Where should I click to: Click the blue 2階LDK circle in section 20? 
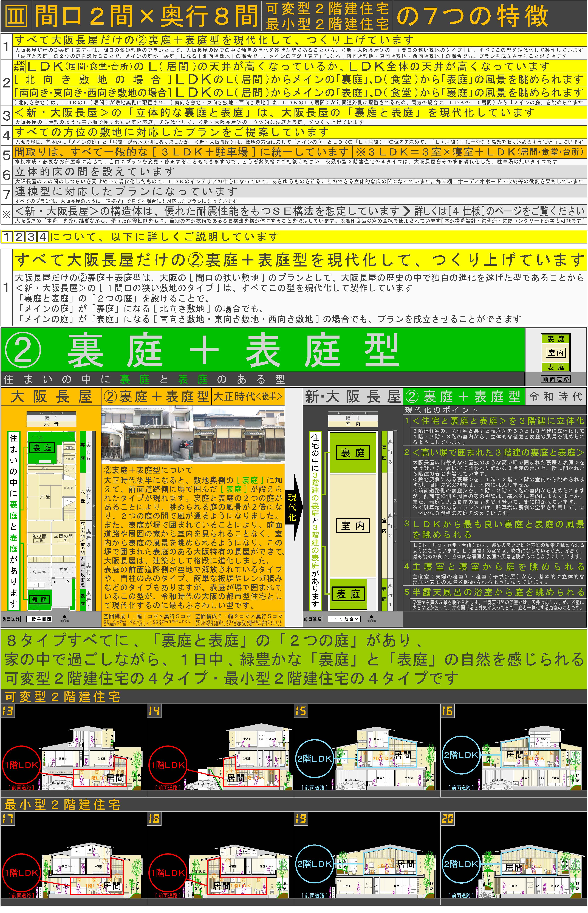461,864
